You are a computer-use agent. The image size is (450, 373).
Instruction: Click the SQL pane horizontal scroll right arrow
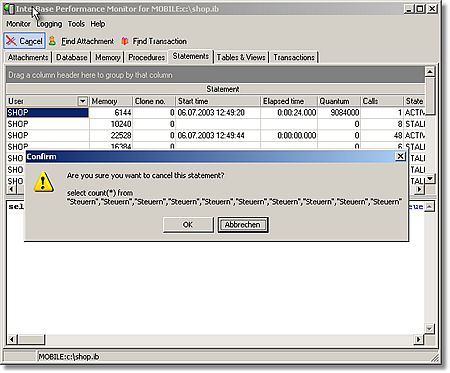pos(419,339)
